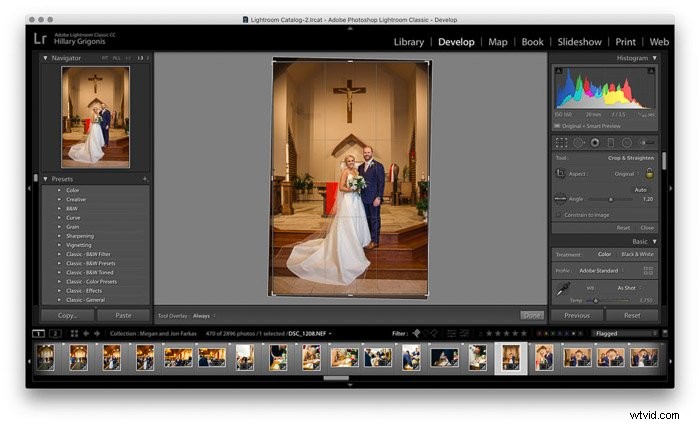Switch to the Print module
Screen dimensions: 700x425
625,42
